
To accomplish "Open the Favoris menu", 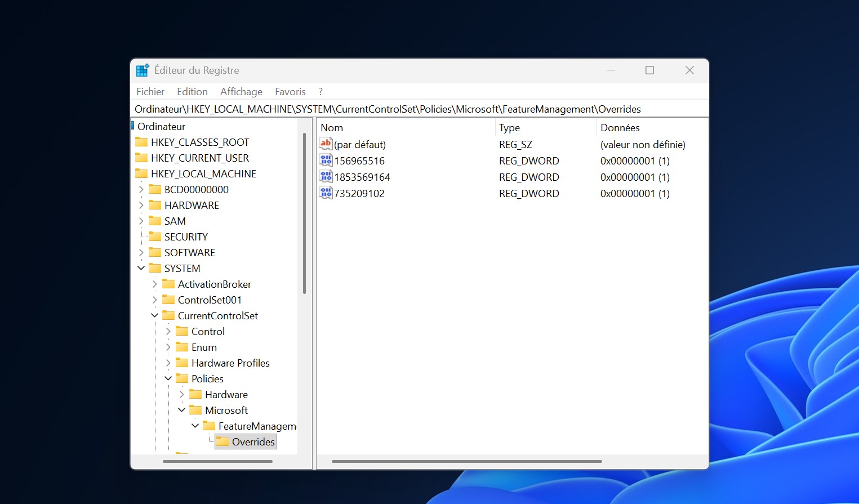I will [x=290, y=92].
